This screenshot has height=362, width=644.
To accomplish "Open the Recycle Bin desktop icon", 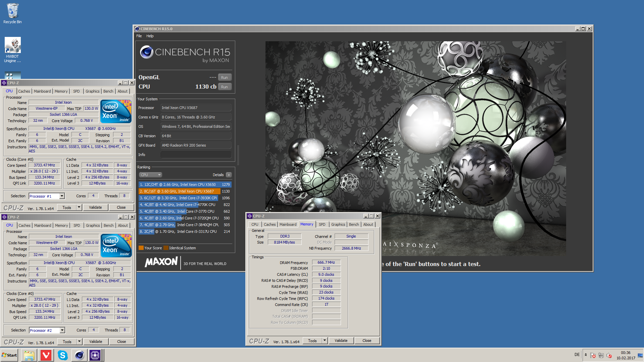I will (12, 13).
